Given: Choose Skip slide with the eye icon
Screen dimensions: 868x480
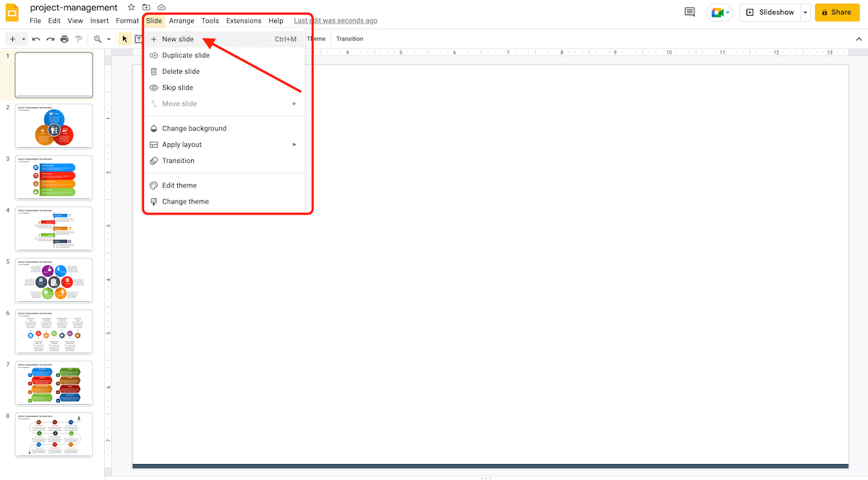Looking at the screenshot, I should pos(177,88).
